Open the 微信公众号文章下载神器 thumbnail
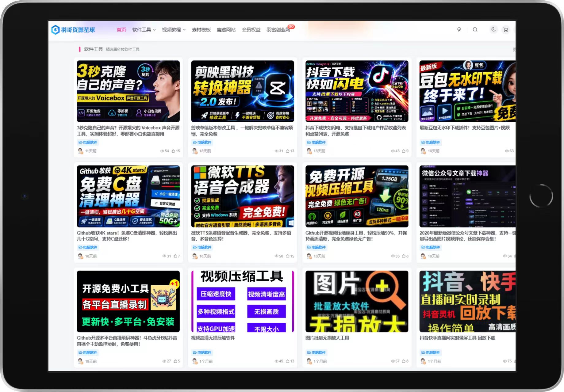The width and height of the screenshot is (564, 392). 467,196
